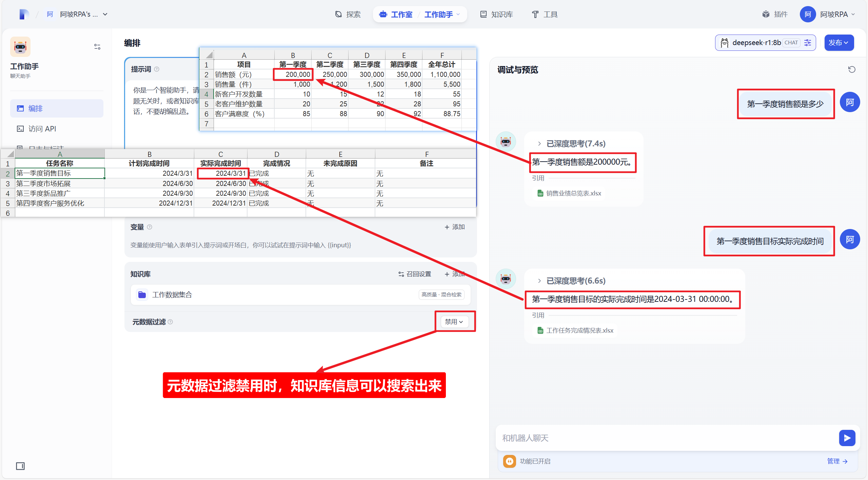Click the prompt help question mark icon
This screenshot has width=868, height=480.
(157, 69)
